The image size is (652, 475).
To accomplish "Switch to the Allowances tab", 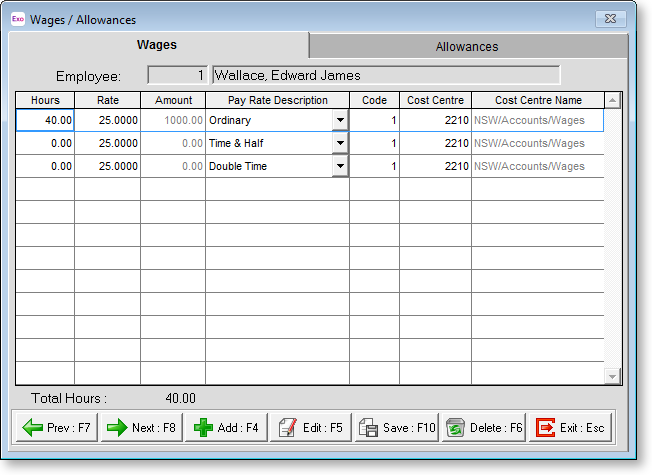I will 466,46.
